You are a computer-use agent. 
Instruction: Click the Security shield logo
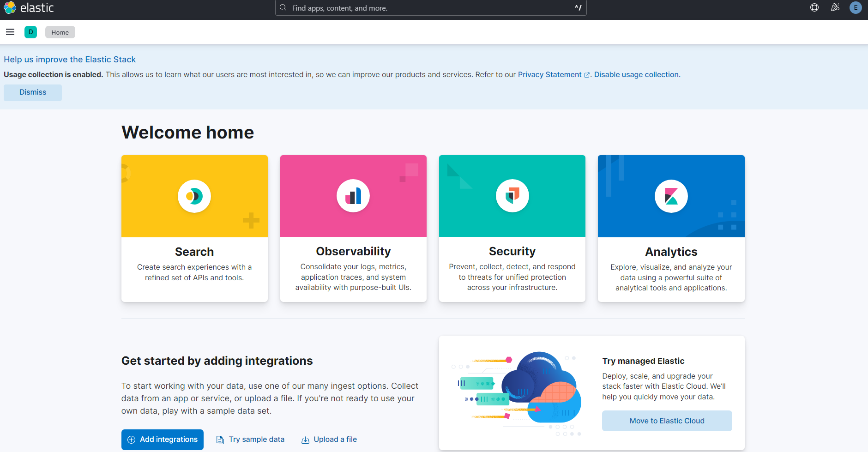512,196
